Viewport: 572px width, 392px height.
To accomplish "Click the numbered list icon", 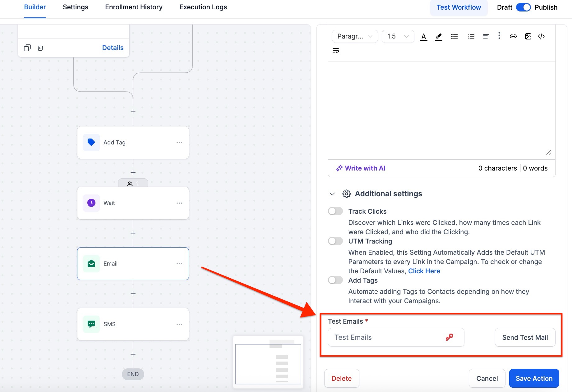I will 471,36.
